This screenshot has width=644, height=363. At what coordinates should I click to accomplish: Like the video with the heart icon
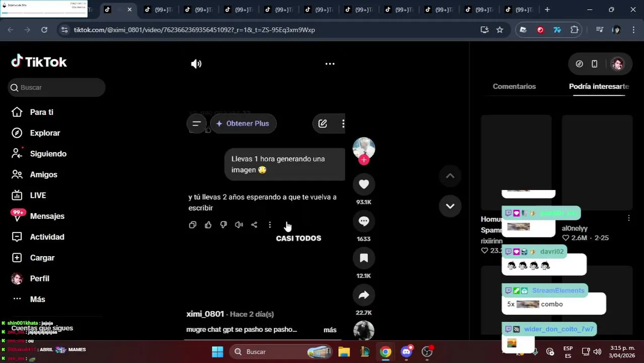364,185
